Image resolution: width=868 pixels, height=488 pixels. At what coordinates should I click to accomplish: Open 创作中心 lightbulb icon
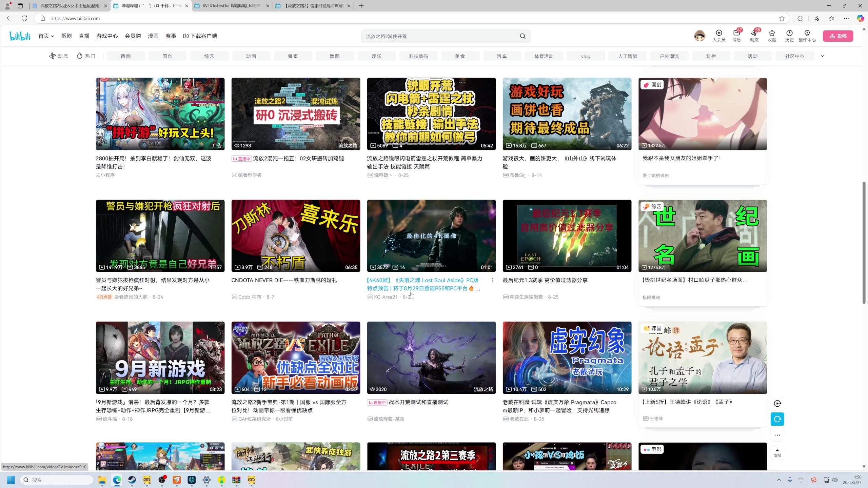tap(807, 36)
